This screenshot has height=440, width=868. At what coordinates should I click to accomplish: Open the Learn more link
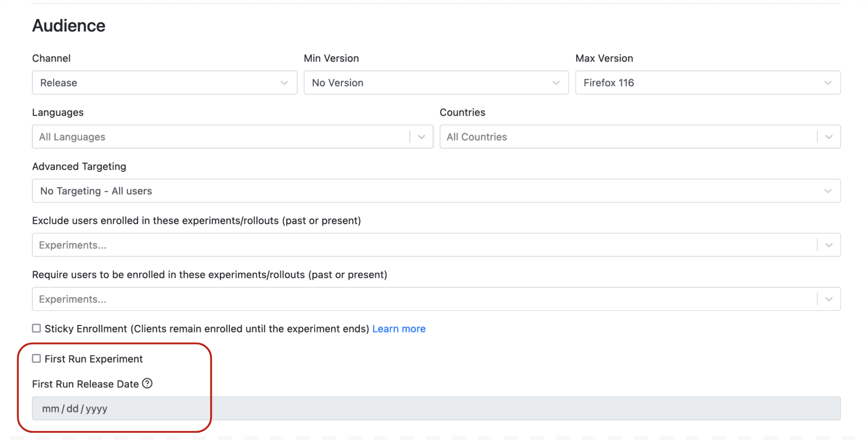399,329
